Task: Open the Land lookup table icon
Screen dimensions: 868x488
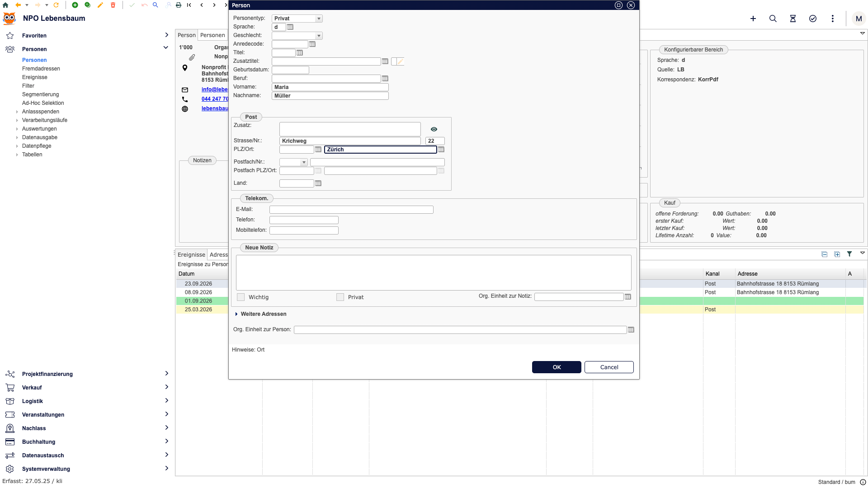Action: pyautogui.click(x=318, y=183)
